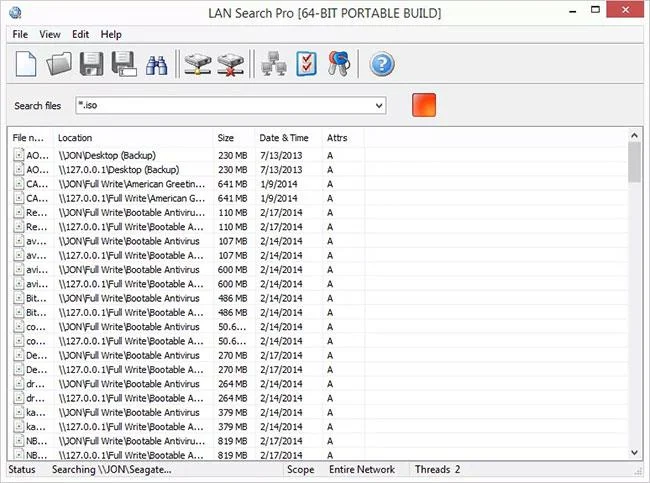650x483 pixels.
Task: Click file icon of \\JON 110 MB Re... row
Action: (x=19, y=212)
